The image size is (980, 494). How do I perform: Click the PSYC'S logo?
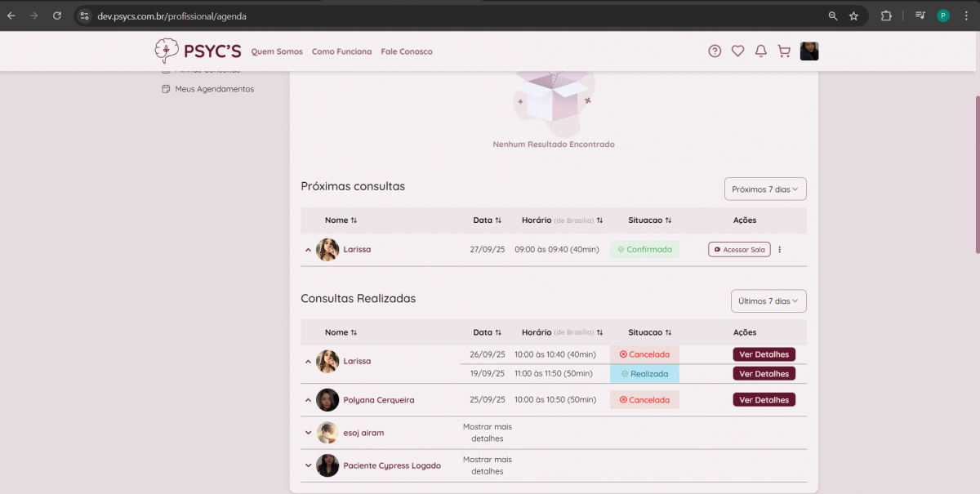click(x=198, y=51)
